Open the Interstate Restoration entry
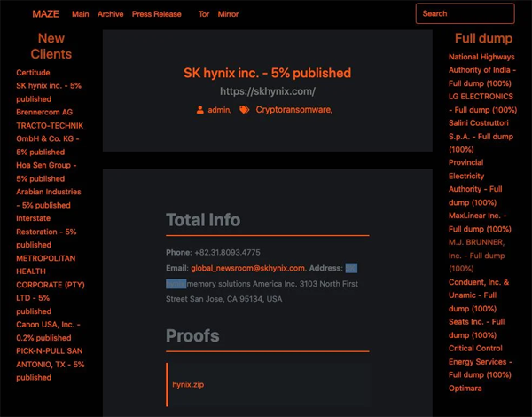 pyautogui.click(x=46, y=232)
